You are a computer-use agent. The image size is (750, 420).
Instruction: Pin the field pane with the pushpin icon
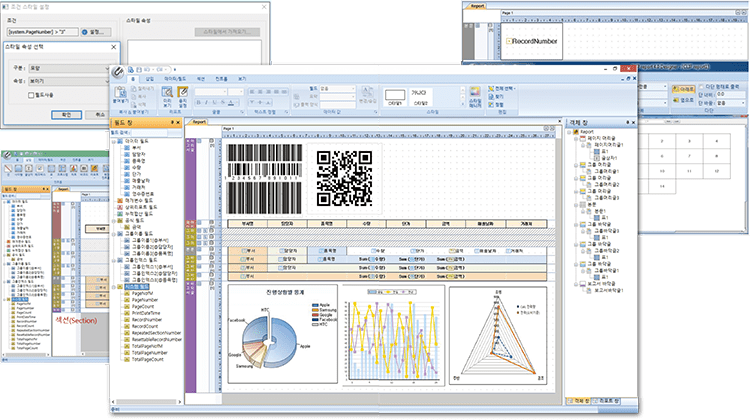pos(172,123)
